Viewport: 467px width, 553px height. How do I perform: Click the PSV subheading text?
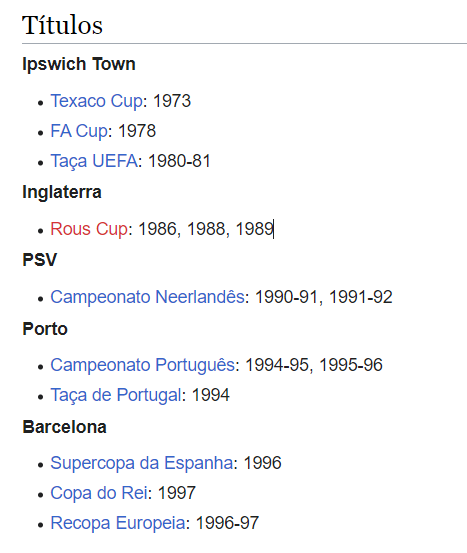point(39,260)
